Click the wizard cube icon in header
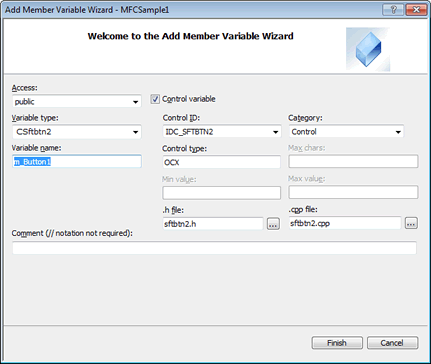431x364 pixels. [x=368, y=49]
